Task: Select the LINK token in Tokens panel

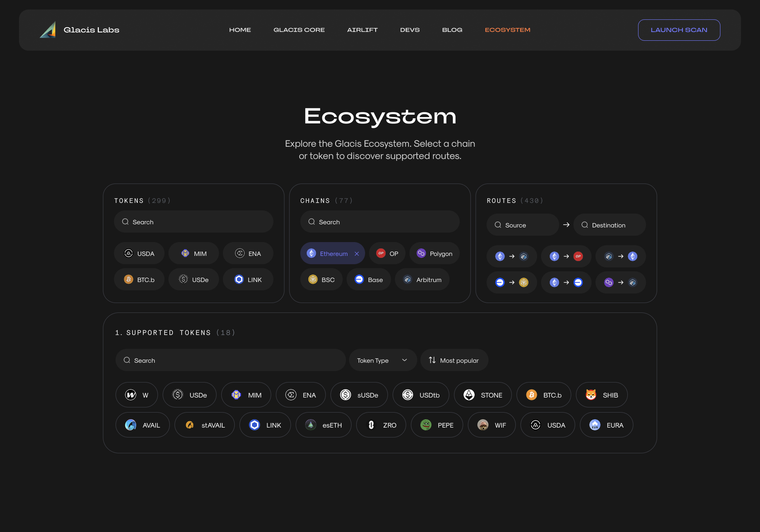Action: pyautogui.click(x=248, y=280)
